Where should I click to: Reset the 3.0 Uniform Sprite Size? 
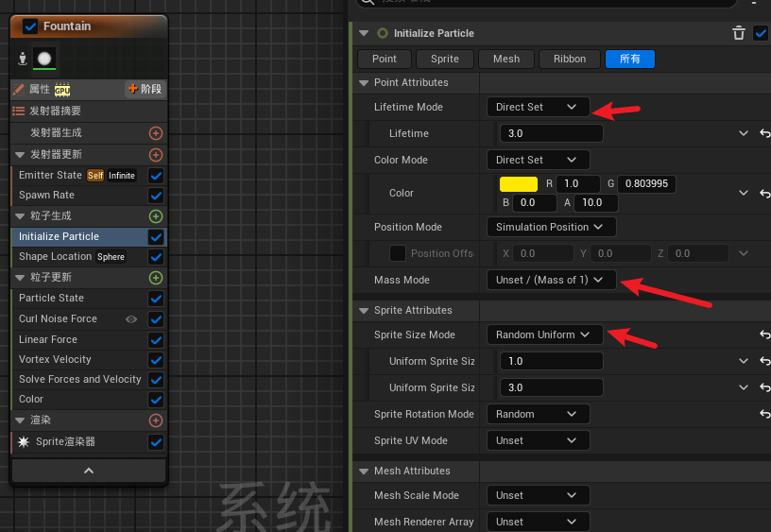764,388
